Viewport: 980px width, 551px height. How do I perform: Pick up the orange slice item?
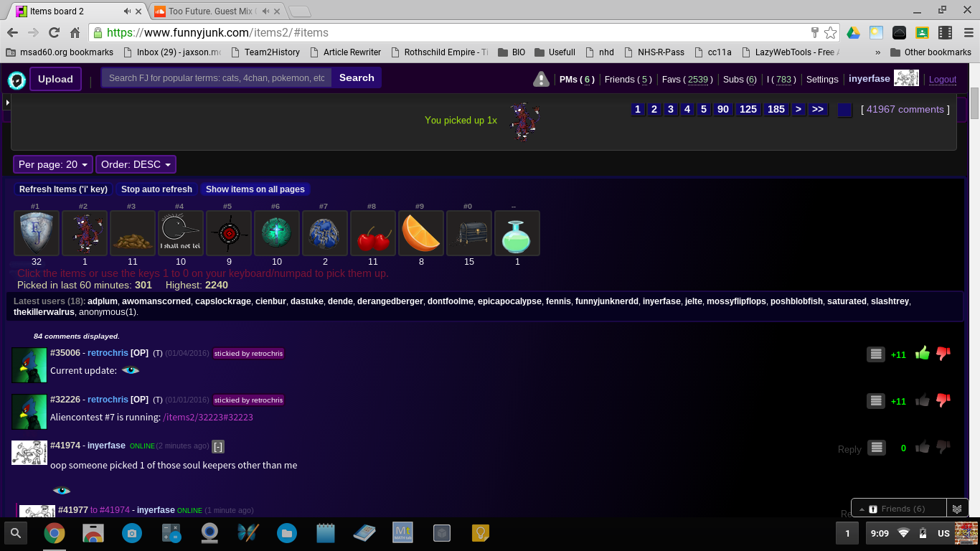pyautogui.click(x=421, y=233)
